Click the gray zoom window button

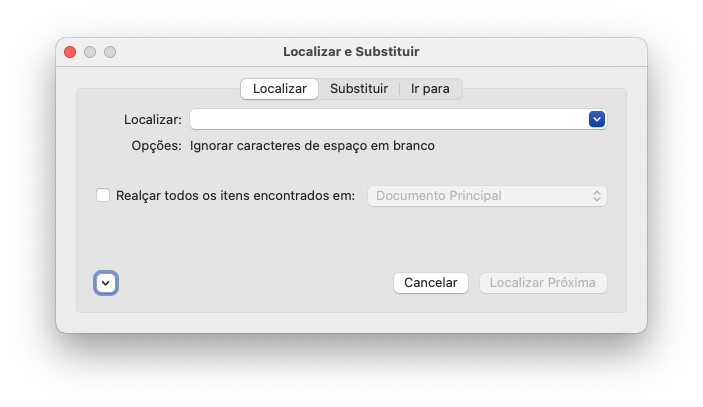click(x=110, y=51)
